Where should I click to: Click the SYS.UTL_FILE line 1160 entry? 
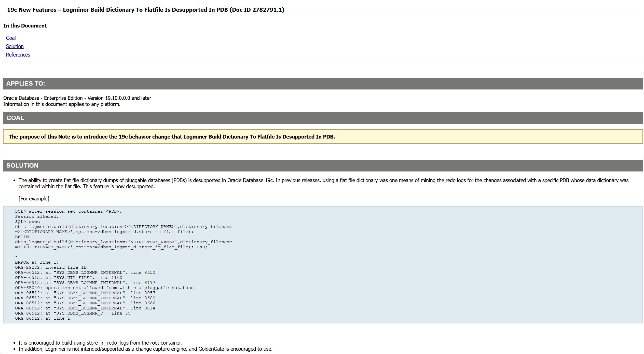point(68,278)
